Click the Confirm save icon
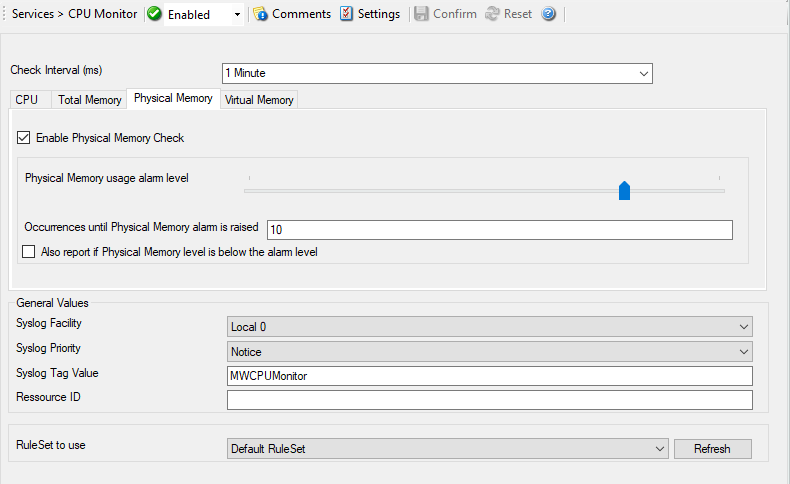The height and width of the screenshot is (484, 790). [421, 14]
